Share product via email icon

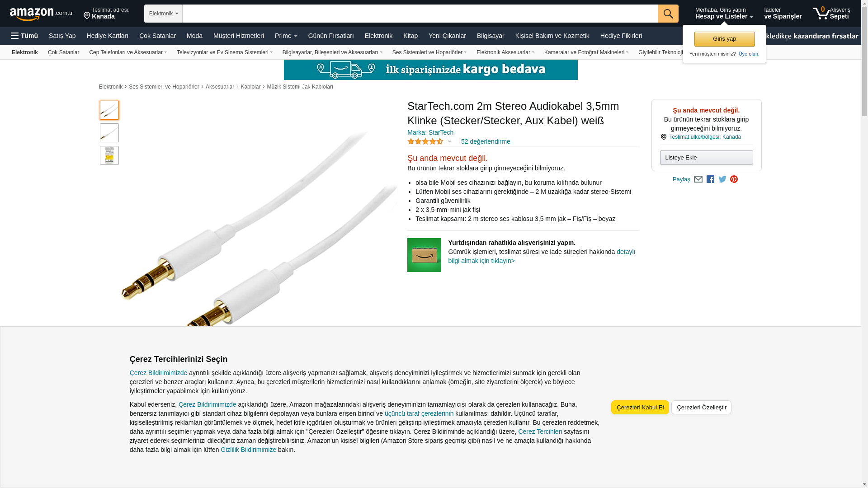coord(698,179)
